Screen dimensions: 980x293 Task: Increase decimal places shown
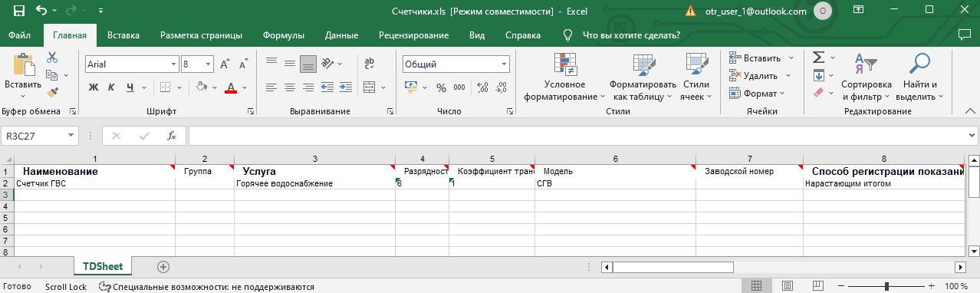(483, 87)
